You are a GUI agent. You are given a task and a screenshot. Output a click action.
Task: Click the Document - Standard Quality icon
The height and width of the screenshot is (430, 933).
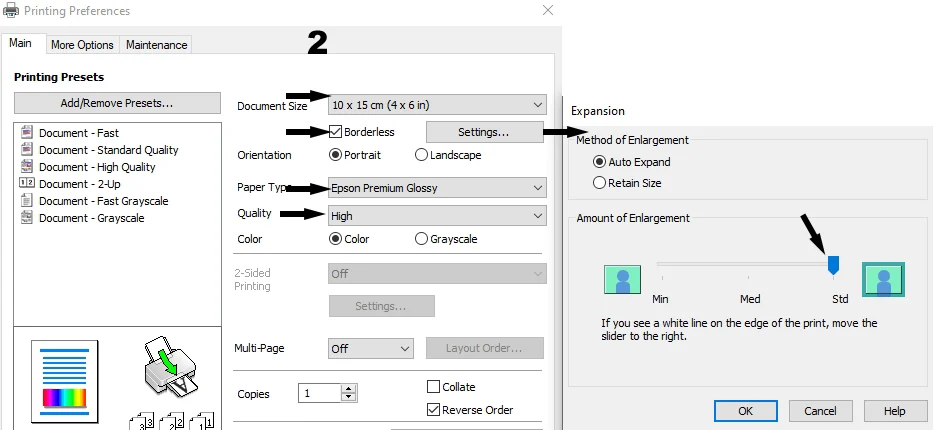pos(27,149)
